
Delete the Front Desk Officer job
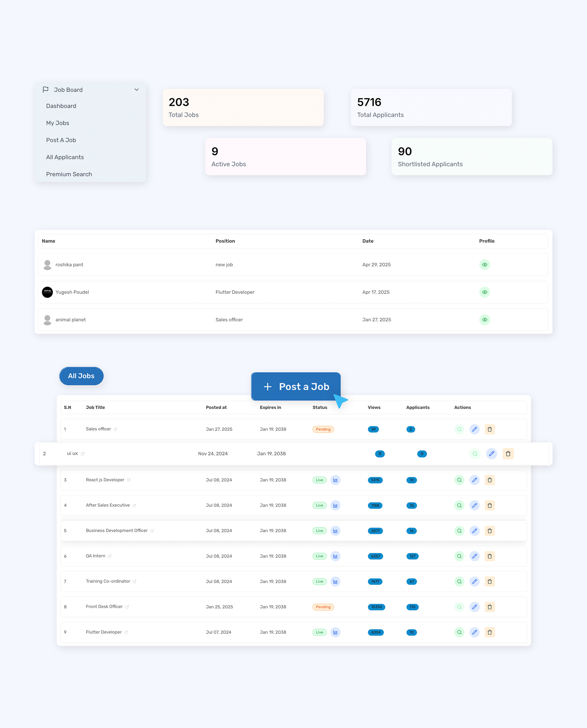tap(490, 607)
